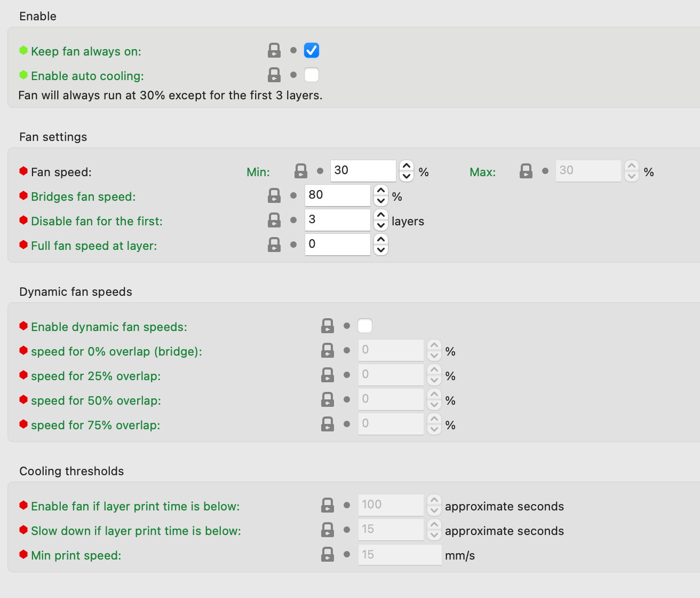Increase Min fan speed with up arrow

point(407,166)
